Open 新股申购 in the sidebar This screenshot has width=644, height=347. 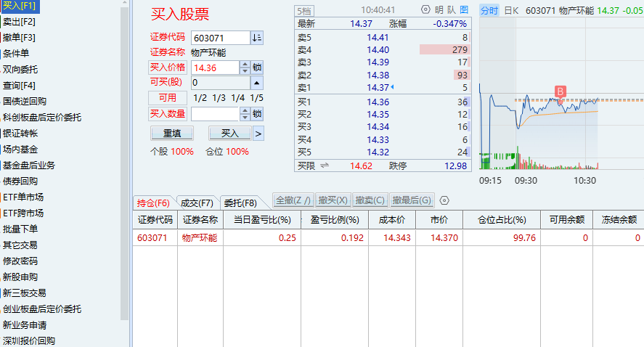20,277
